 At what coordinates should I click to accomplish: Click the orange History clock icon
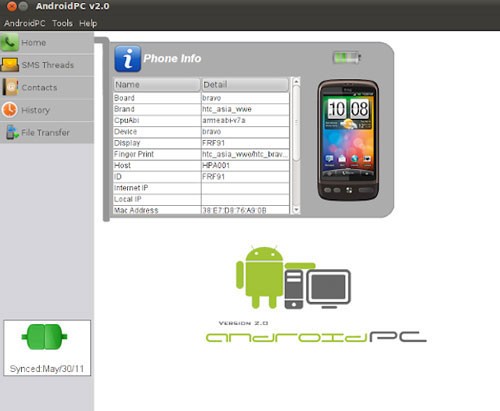[9, 110]
